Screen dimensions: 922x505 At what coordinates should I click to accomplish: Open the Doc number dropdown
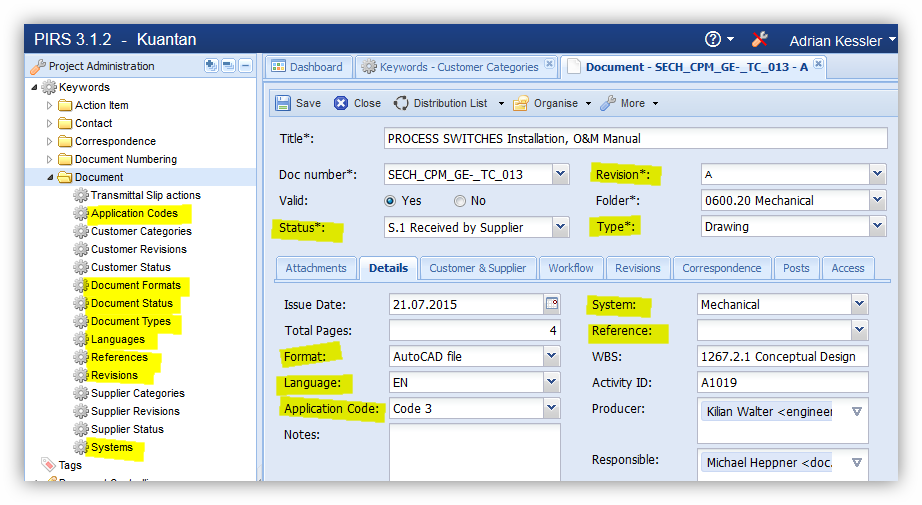[x=560, y=174]
